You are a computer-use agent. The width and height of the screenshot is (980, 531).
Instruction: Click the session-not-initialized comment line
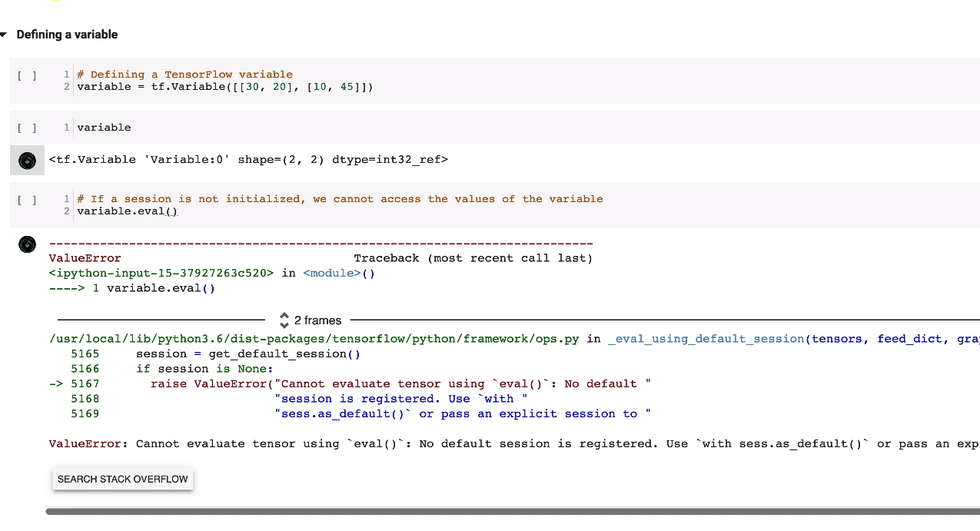point(340,199)
